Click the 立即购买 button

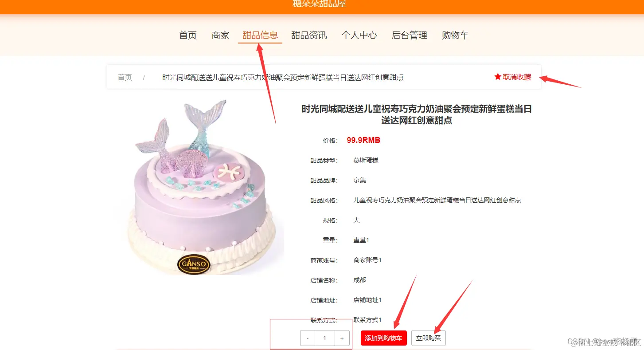tap(429, 338)
